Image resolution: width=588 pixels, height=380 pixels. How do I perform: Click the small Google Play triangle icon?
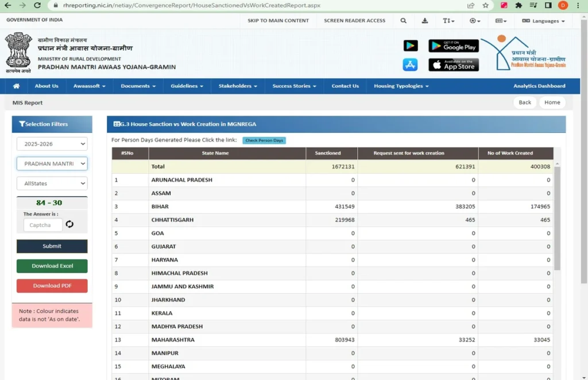(x=411, y=45)
